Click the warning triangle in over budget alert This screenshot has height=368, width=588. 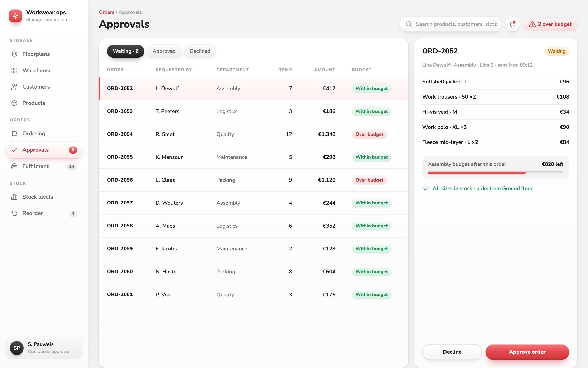click(x=532, y=24)
